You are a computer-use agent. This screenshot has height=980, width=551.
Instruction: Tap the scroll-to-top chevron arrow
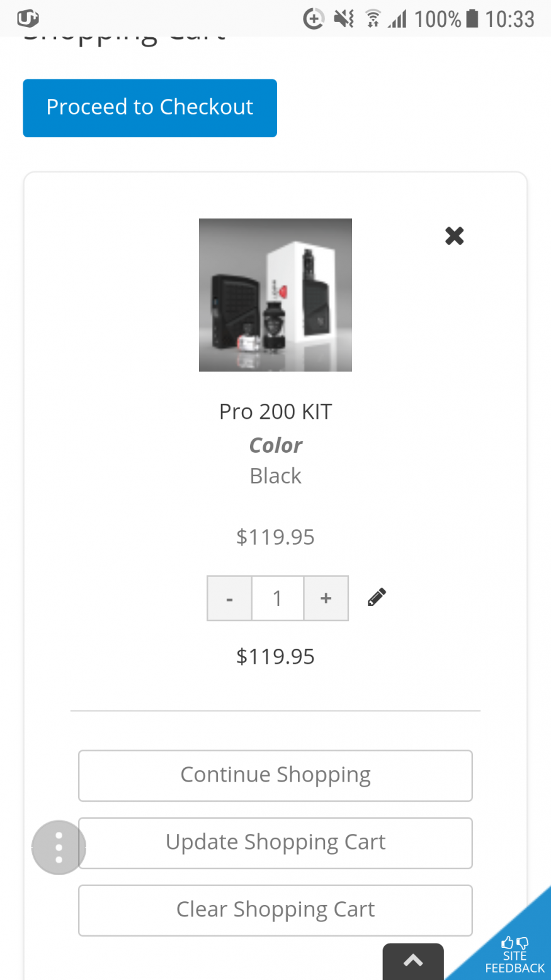click(x=413, y=960)
